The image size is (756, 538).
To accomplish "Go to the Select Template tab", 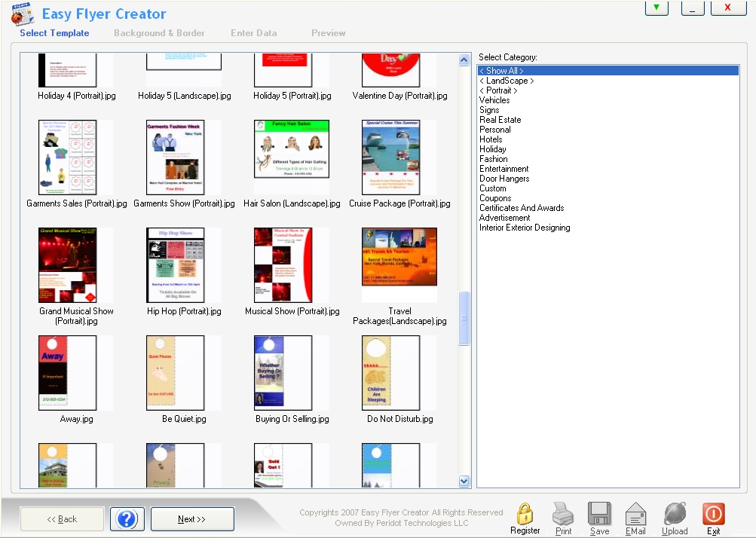I will [54, 33].
